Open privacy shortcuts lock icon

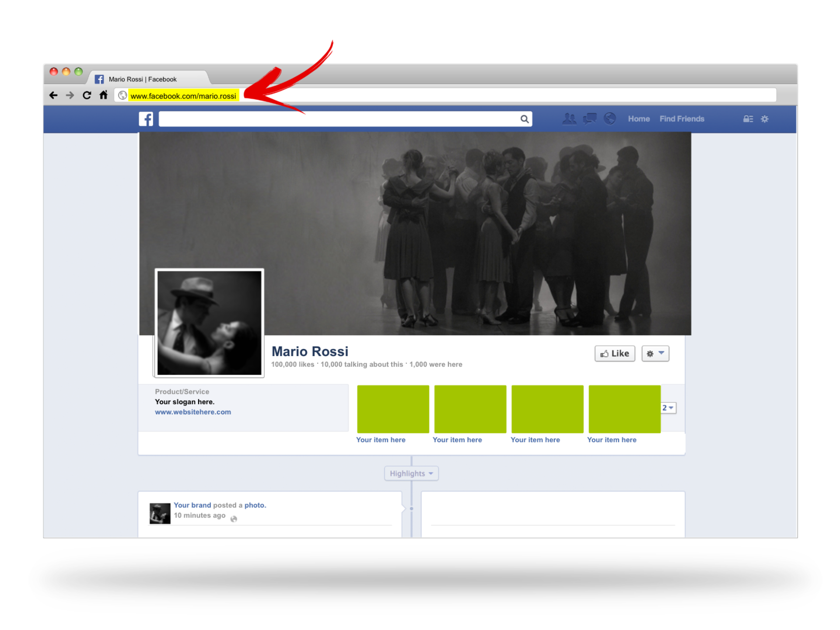[x=748, y=119]
